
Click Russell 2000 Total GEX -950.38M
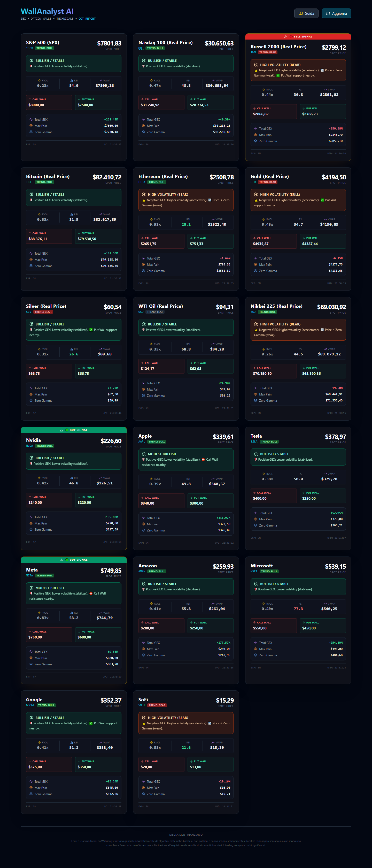pyautogui.click(x=336, y=128)
